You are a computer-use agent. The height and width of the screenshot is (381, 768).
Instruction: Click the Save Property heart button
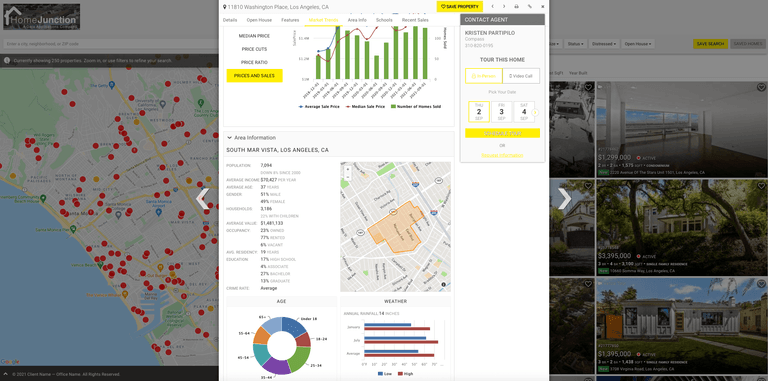459,6
